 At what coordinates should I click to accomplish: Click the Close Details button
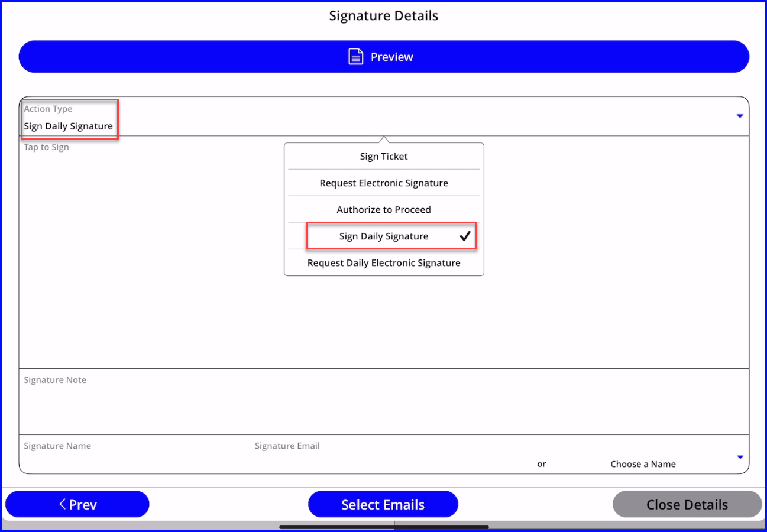tap(687, 504)
